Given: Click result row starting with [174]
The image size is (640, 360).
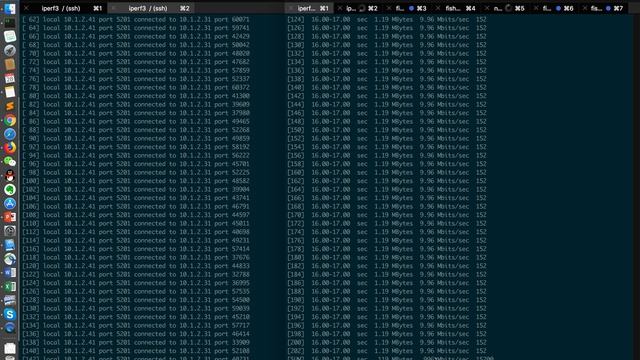Looking at the screenshot, I should click(387, 232).
